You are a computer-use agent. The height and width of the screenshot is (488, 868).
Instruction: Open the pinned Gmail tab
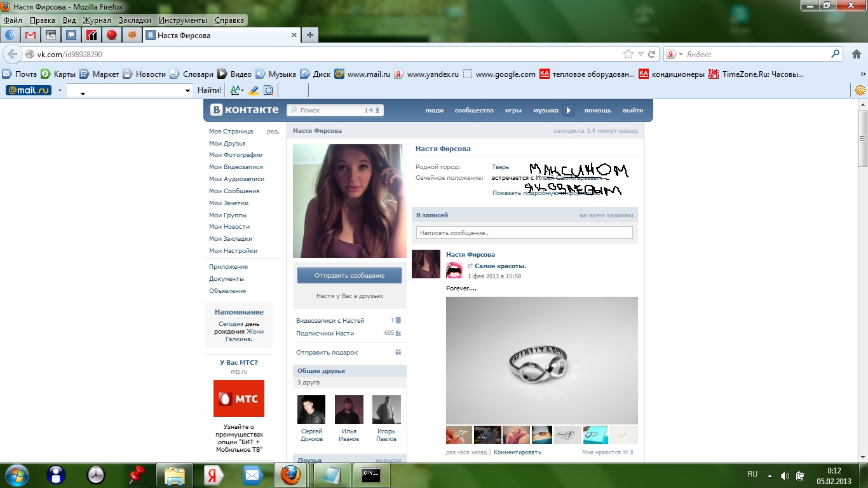pos(31,35)
